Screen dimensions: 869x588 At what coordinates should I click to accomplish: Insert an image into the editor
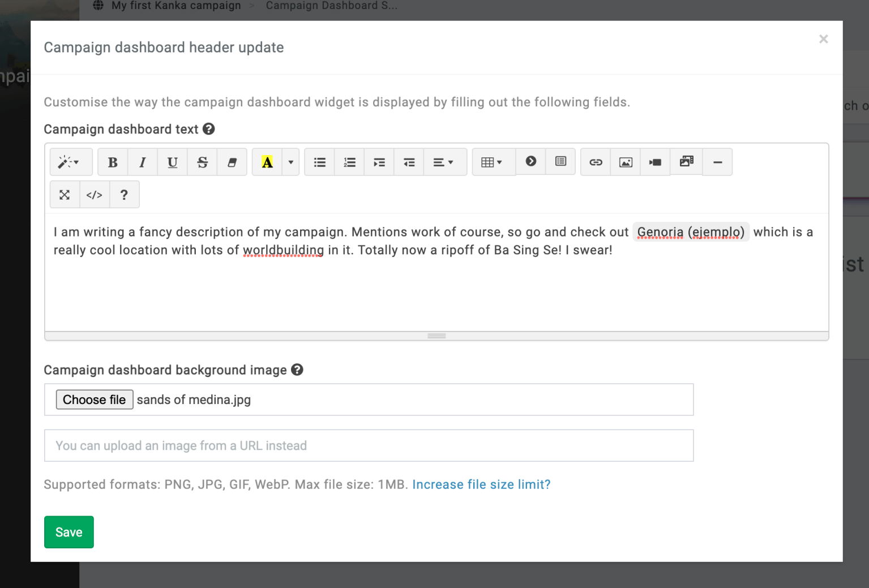(x=625, y=162)
